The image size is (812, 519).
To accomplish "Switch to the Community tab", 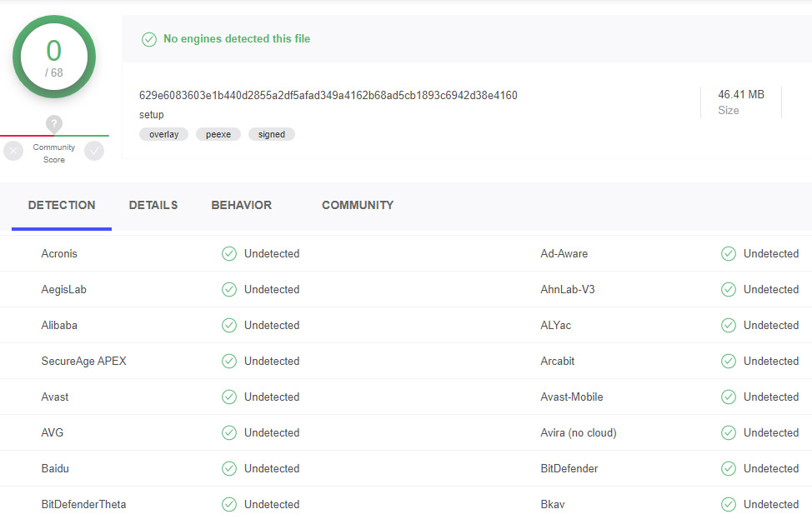I will (x=358, y=206).
